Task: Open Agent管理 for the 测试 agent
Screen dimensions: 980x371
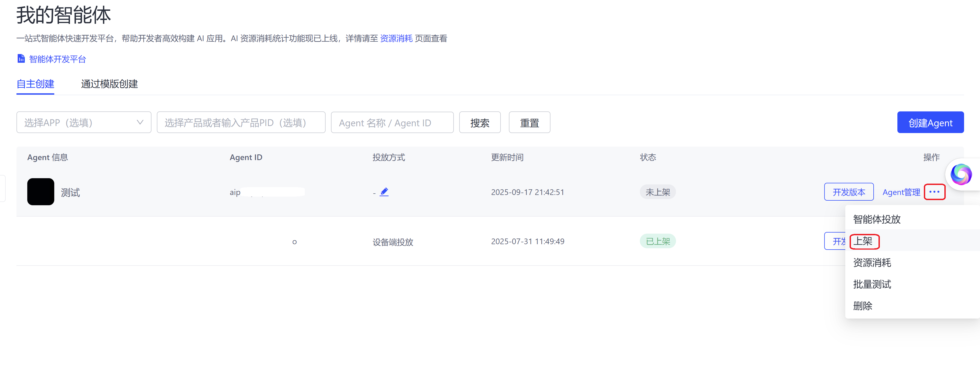Action: [901, 192]
